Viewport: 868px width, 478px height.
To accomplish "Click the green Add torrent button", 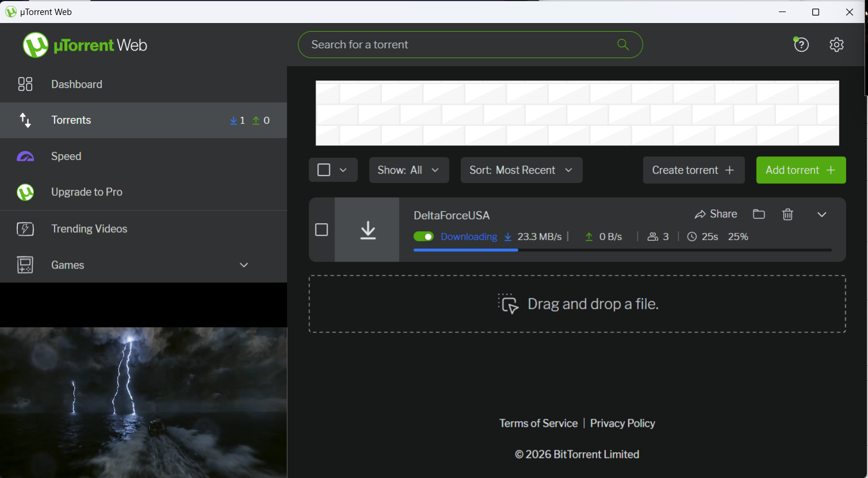I will click(801, 170).
